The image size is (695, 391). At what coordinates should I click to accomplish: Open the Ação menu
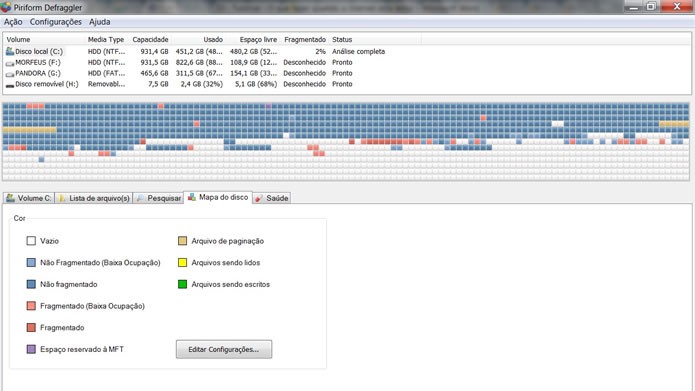(13, 22)
